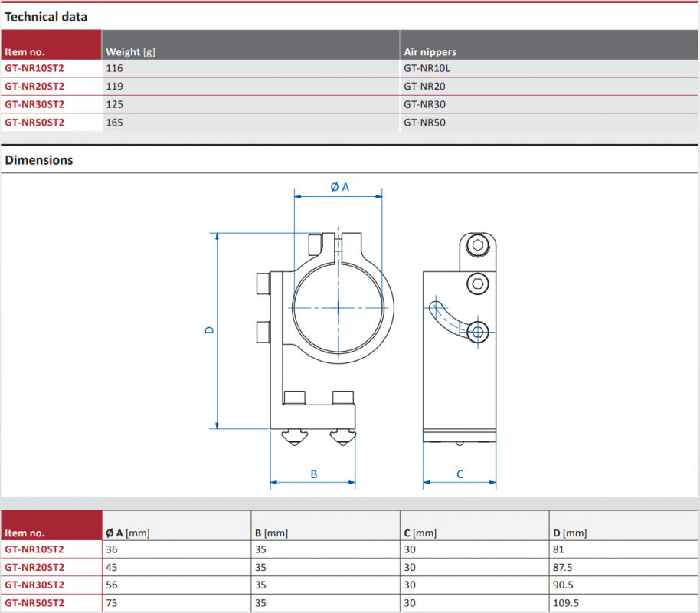Screen dimensions: 700x613
Task: Click B value 35 in GT-NR10ST2 dimensions row
Action: (260, 549)
